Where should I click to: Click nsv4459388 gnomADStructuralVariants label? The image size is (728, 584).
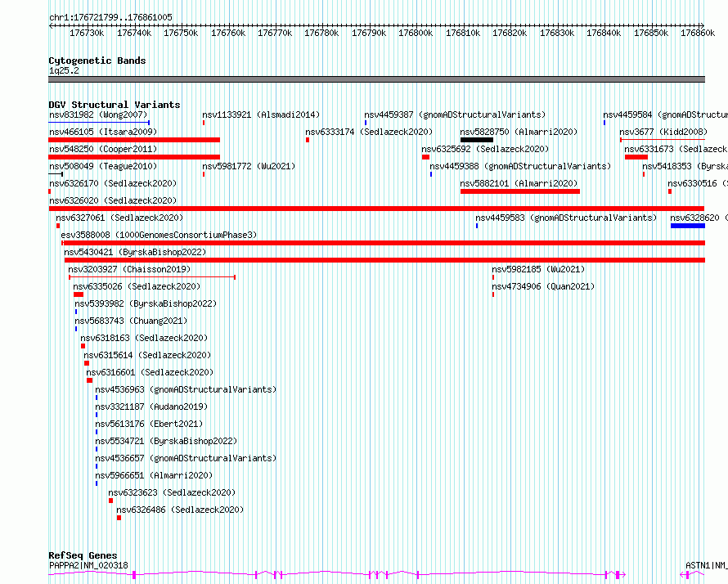coord(520,166)
